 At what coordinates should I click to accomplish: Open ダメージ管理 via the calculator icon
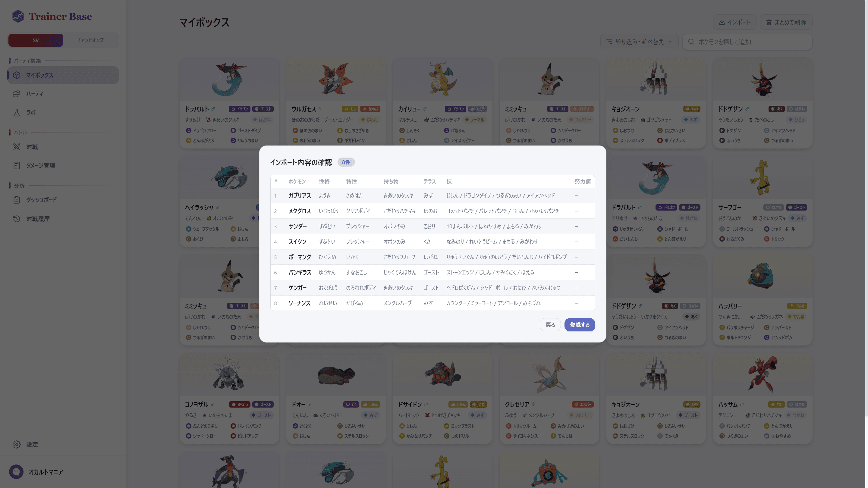click(x=17, y=165)
